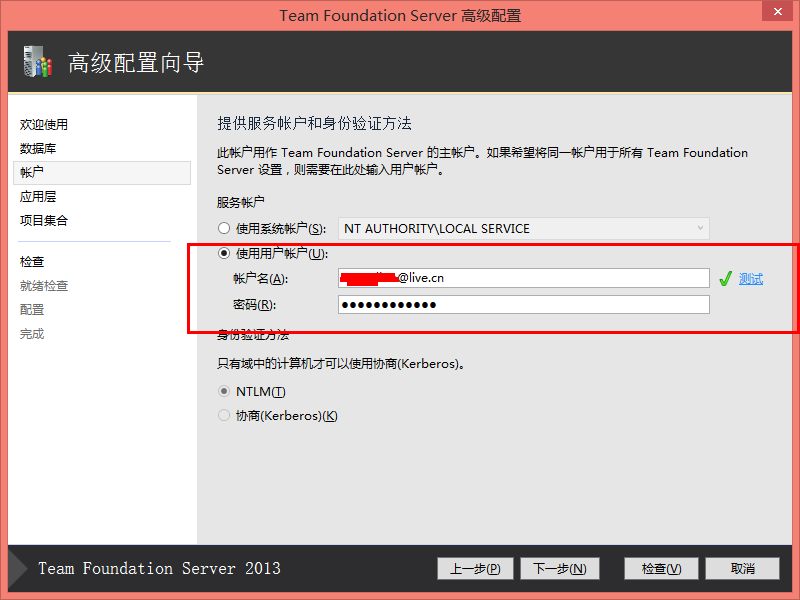Open the NT AUTHORITY\LOCAL SERVICE dropdown
The width and height of the screenshot is (800, 600).
coord(523,229)
